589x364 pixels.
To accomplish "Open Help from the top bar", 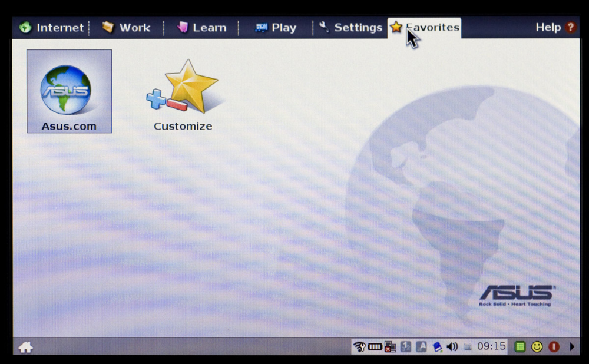I will (x=555, y=27).
